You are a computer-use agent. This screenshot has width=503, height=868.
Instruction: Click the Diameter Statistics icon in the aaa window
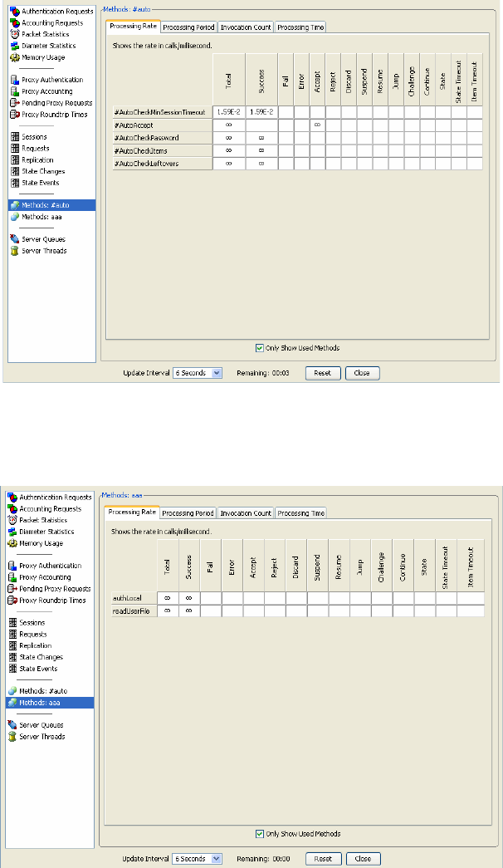tap(12, 532)
